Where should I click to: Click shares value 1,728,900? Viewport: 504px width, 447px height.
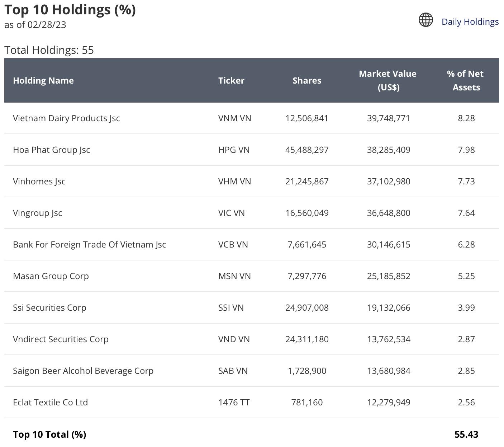307,371
